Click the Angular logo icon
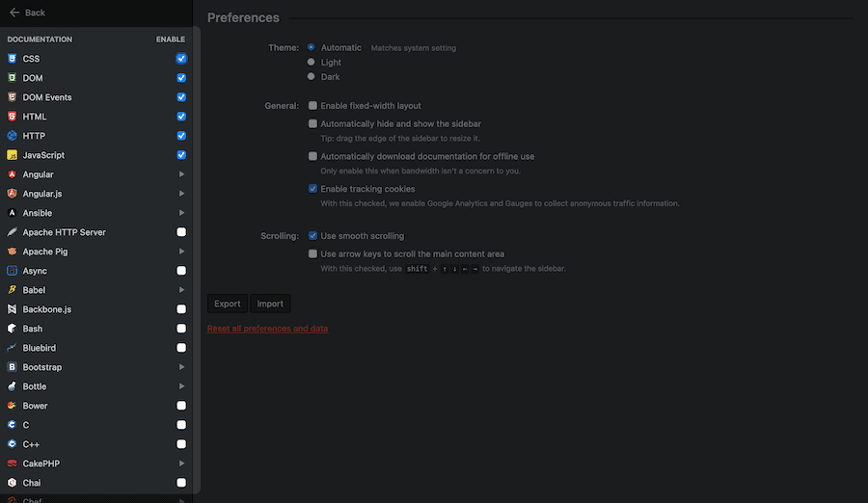Viewport: 868px width, 503px height. (x=13, y=174)
